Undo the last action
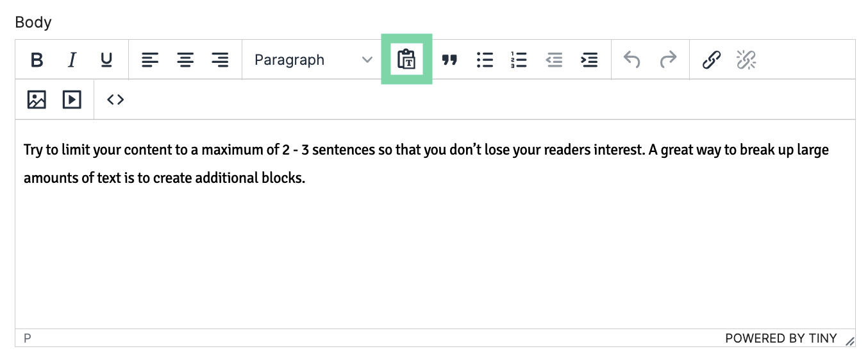The width and height of the screenshot is (868, 358). coord(632,60)
